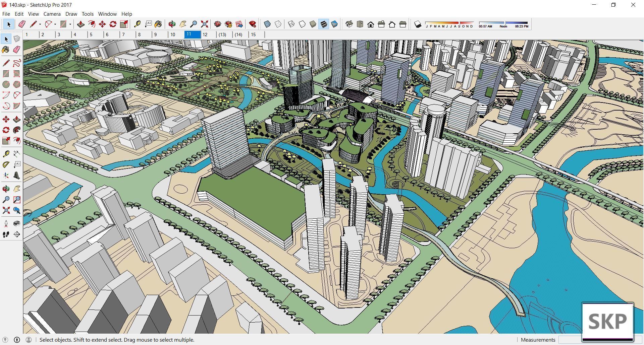Click the geo-location status icon

[x=5, y=340]
